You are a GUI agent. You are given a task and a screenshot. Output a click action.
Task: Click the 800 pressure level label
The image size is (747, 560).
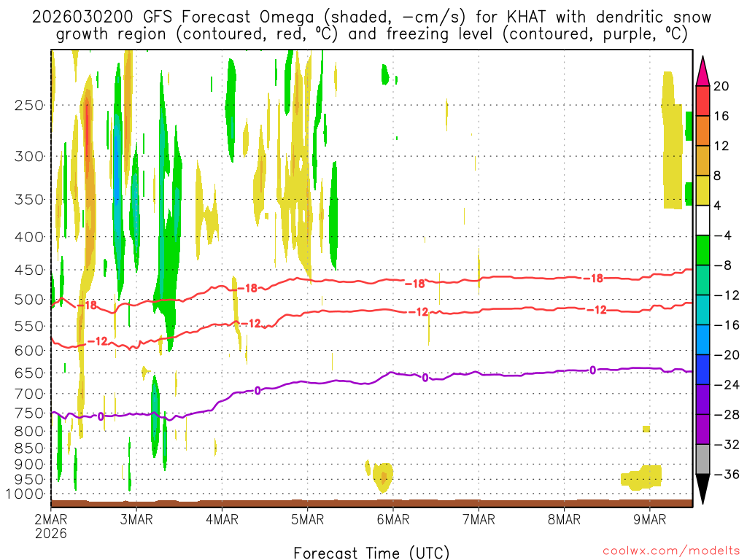click(29, 432)
